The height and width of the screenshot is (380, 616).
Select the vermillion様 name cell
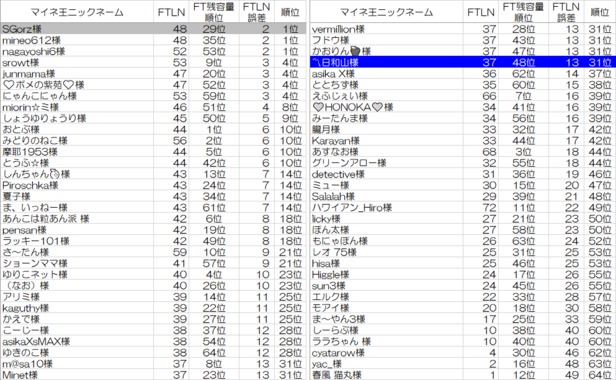point(386,29)
